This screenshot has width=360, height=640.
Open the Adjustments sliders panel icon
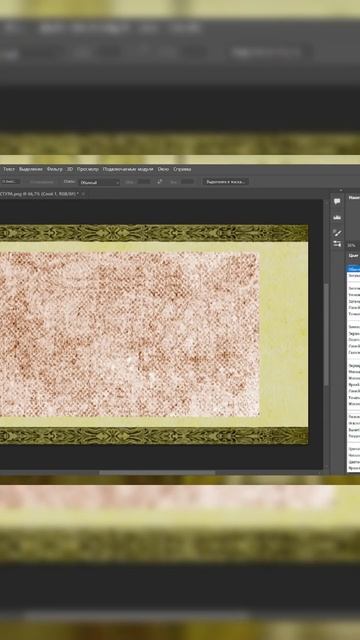[337, 244]
